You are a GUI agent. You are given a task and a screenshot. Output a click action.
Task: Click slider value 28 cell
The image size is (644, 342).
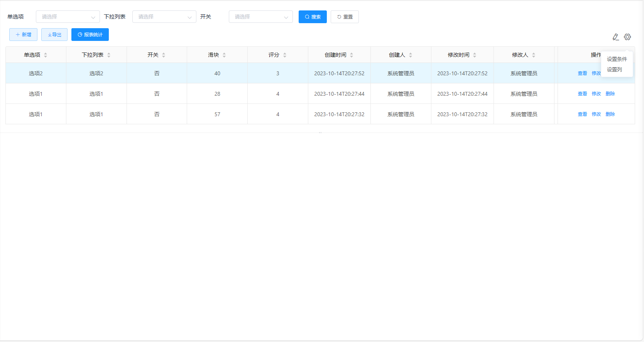pos(217,94)
